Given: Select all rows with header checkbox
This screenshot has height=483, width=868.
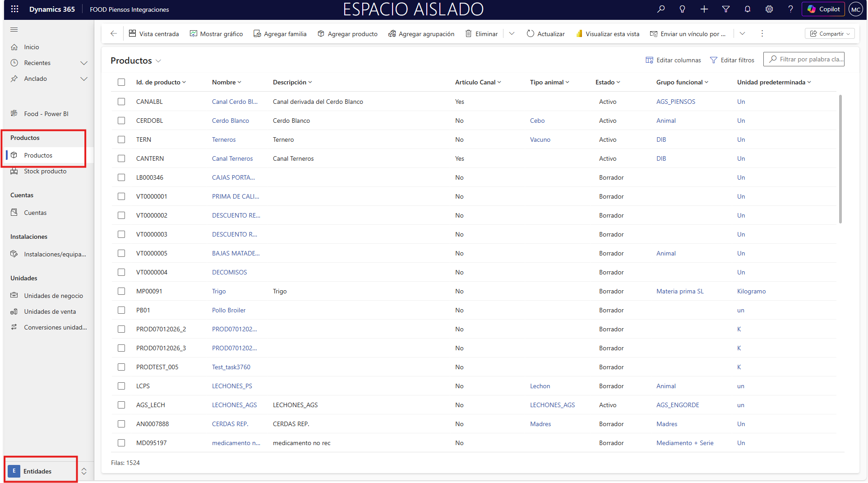Looking at the screenshot, I should (121, 82).
